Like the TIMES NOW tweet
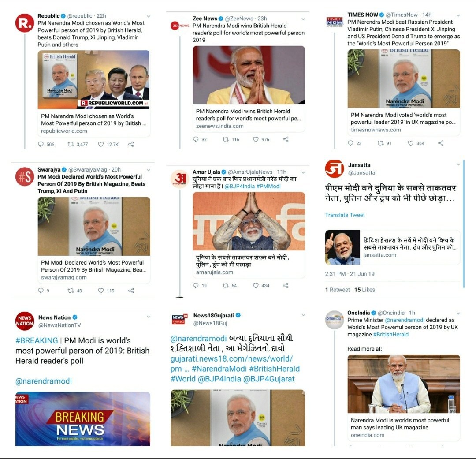 [x=410, y=143]
